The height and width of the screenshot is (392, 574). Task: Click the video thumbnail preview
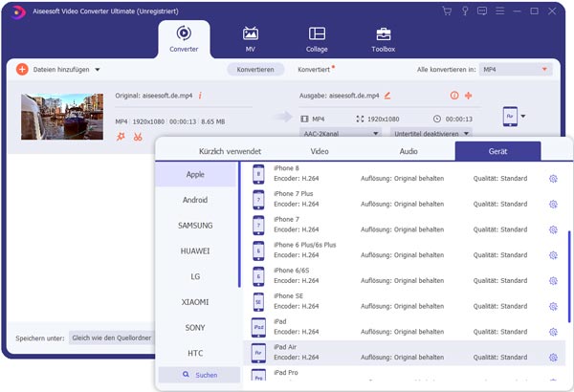(62, 117)
